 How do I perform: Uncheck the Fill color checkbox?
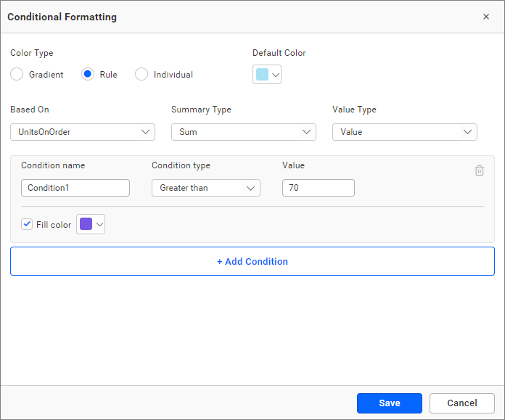pos(27,224)
